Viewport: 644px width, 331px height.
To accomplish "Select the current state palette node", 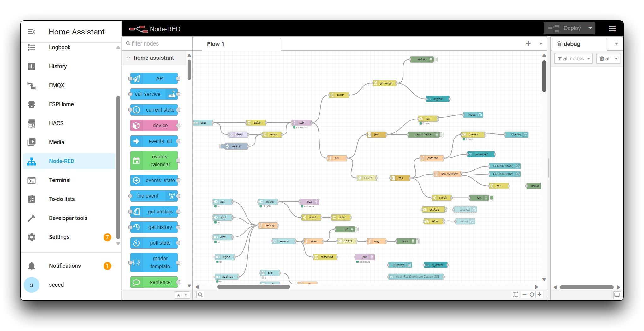I will click(154, 110).
